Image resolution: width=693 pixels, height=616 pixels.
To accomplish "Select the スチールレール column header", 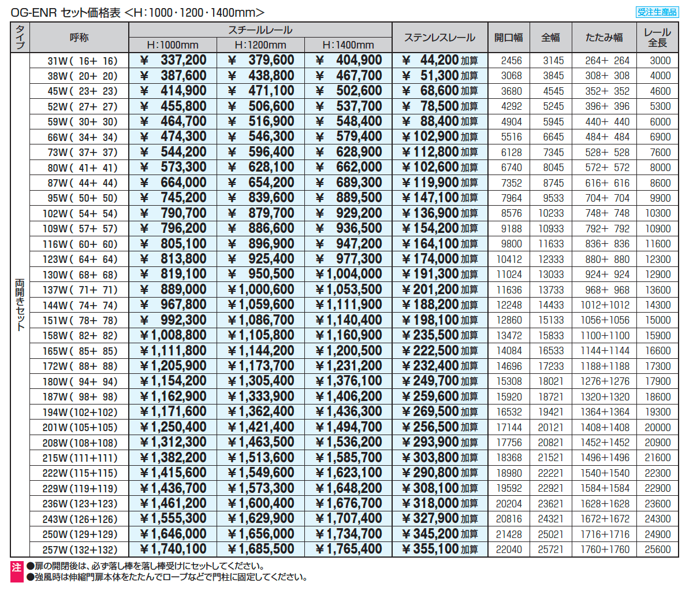I will point(260,30).
